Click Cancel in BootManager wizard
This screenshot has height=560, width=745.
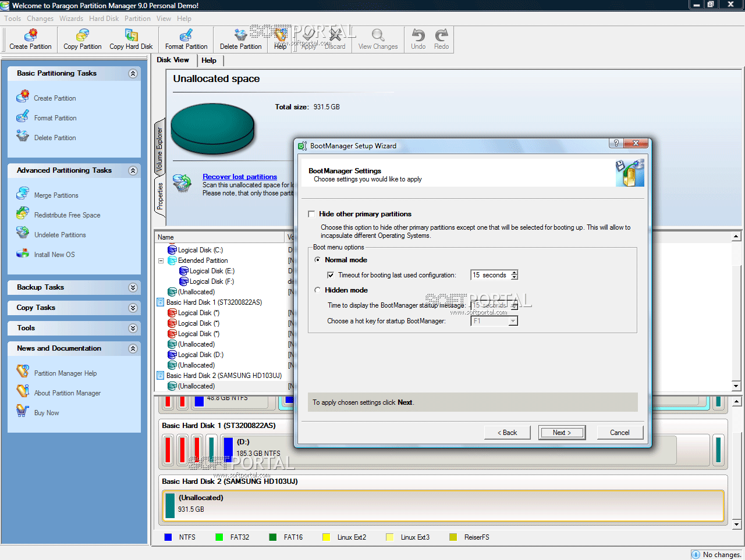(x=619, y=433)
